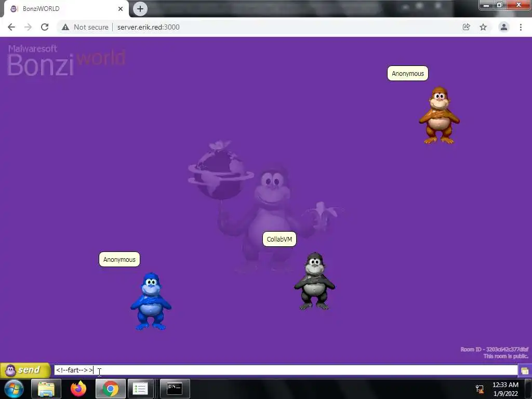Screen dimensions: 532x399
Task: Click the browser forward arrow
Action: coord(28,27)
